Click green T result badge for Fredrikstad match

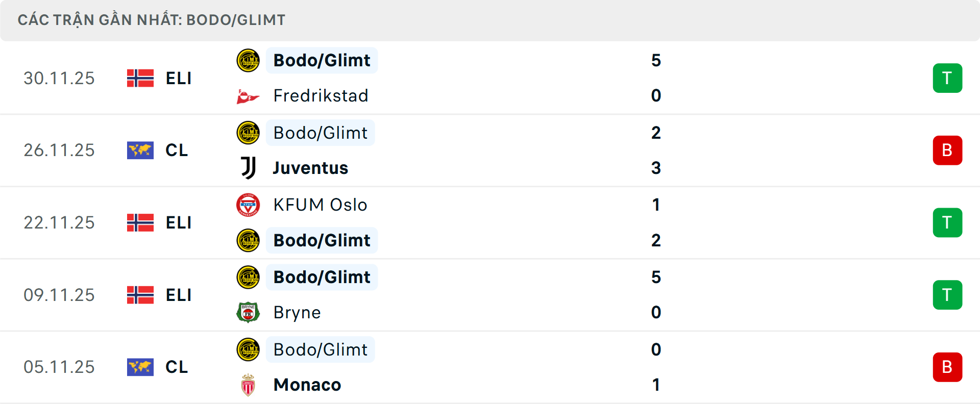[947, 78]
